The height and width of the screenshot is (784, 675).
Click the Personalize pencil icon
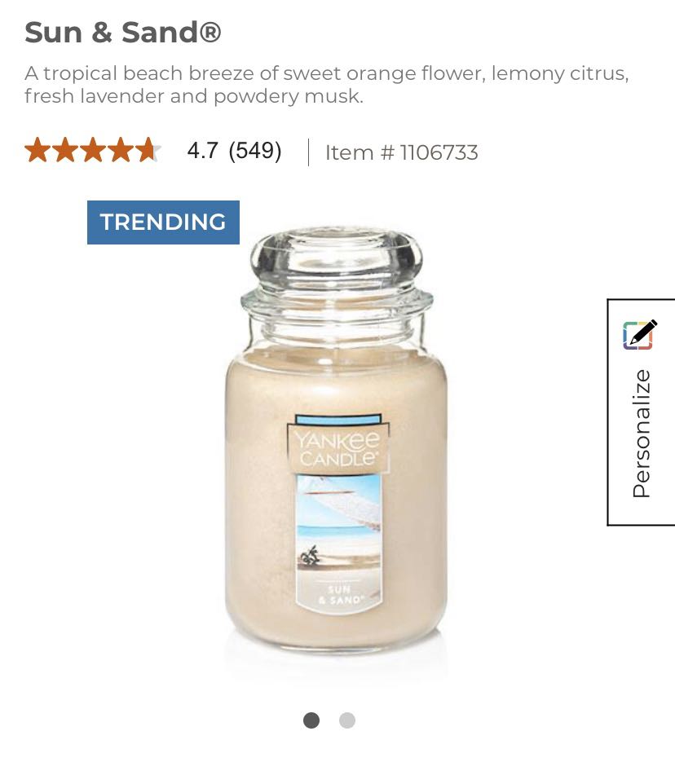639,334
